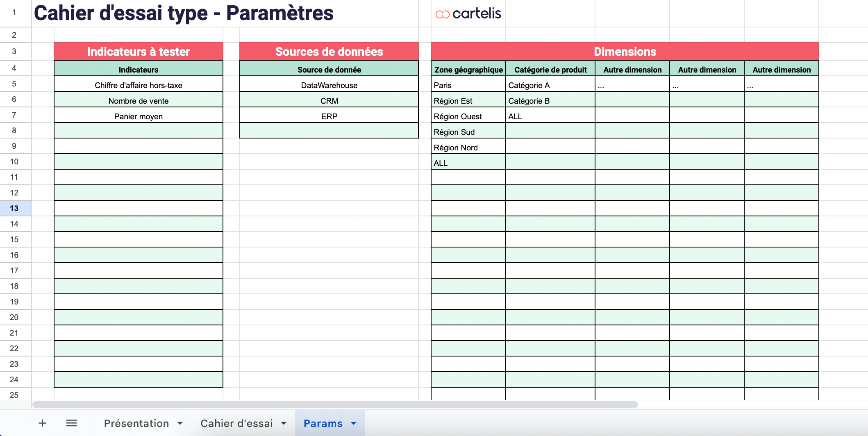
Task: Select row header 25
Action: coord(15,395)
